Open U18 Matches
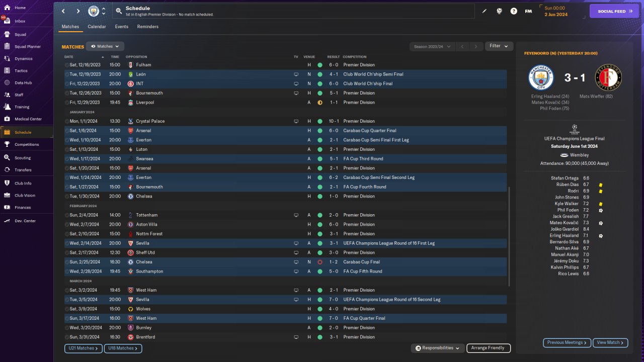The width and height of the screenshot is (644, 362). (123, 348)
